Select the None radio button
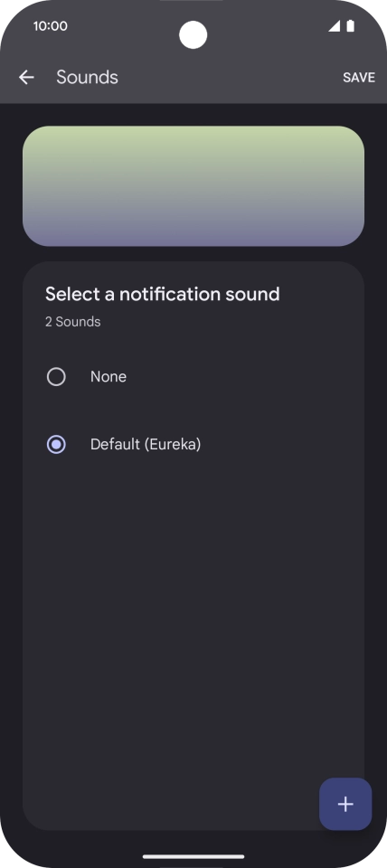Screen dimensions: 387x868 coord(56,377)
